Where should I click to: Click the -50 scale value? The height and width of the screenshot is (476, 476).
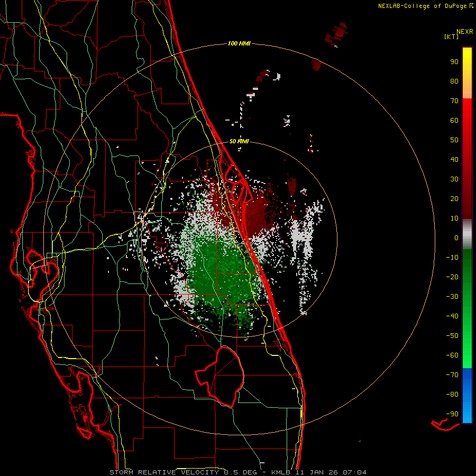click(452, 335)
